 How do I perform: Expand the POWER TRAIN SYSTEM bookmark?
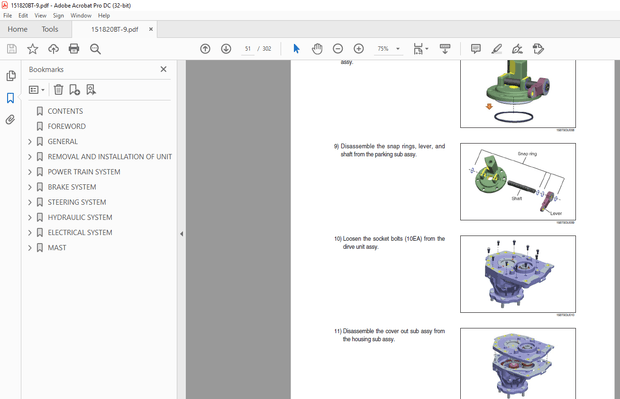pyautogui.click(x=30, y=172)
